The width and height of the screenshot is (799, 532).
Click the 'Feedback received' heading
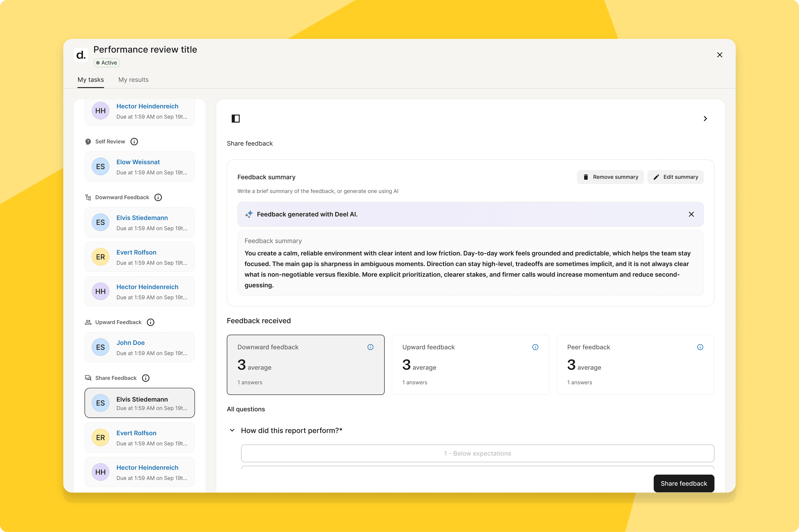click(259, 321)
